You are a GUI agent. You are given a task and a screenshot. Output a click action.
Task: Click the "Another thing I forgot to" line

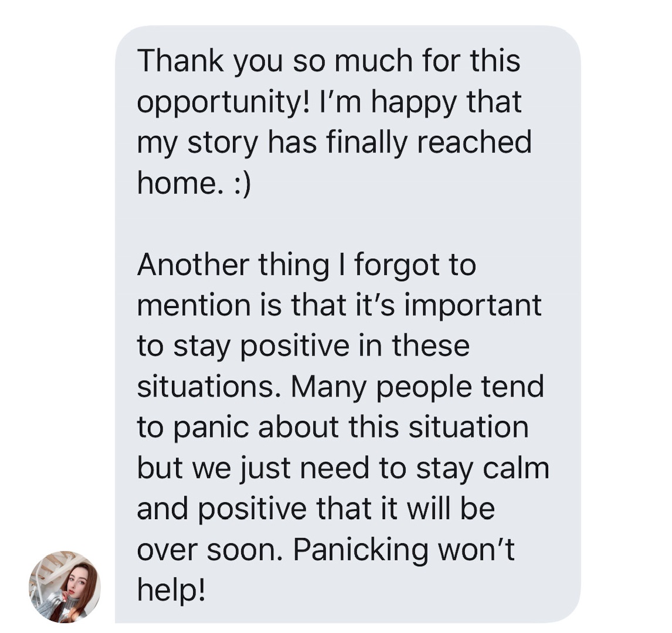(x=306, y=266)
